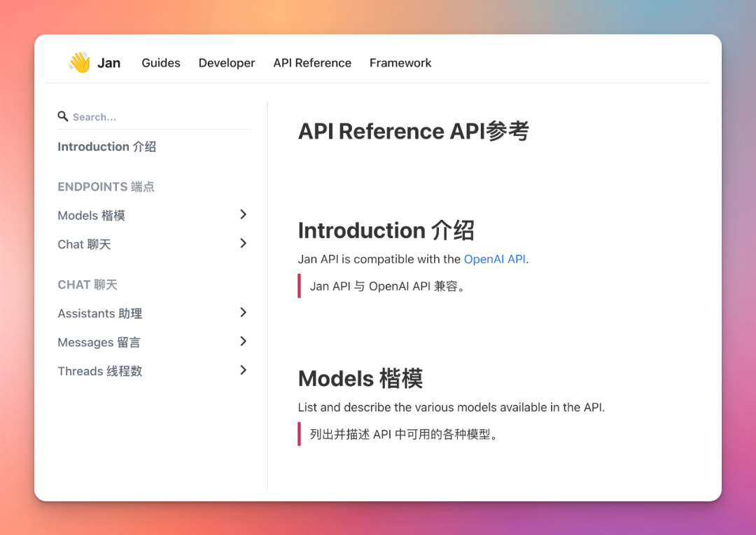
Task: Click the Jan wordmark next to the logo
Action: click(x=109, y=62)
